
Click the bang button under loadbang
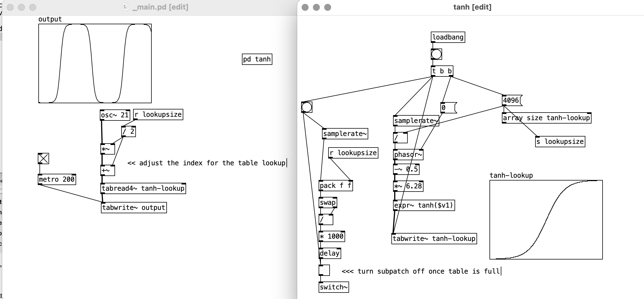coord(436,54)
